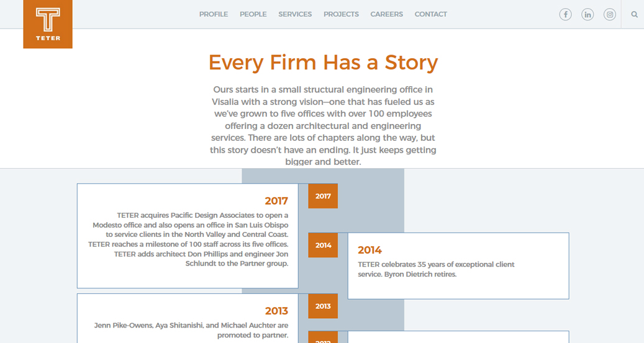Select the orange 2017 timeline marker
This screenshot has width=644, height=343.
coord(323,196)
